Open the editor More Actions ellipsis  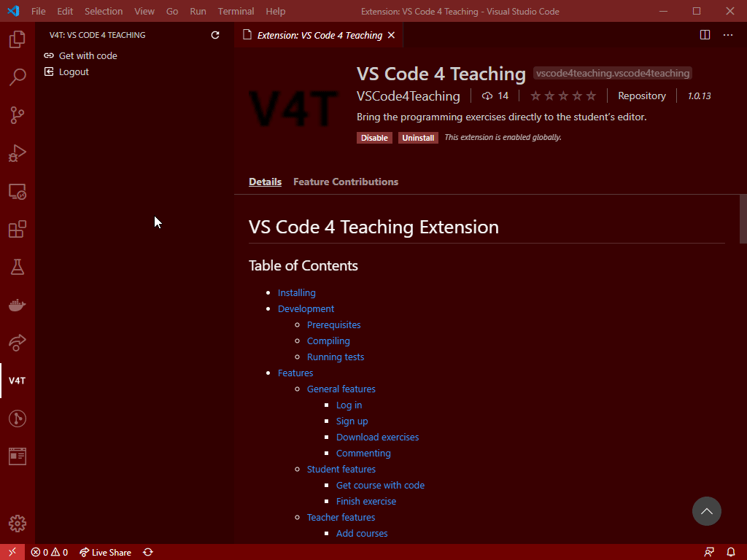click(x=728, y=35)
